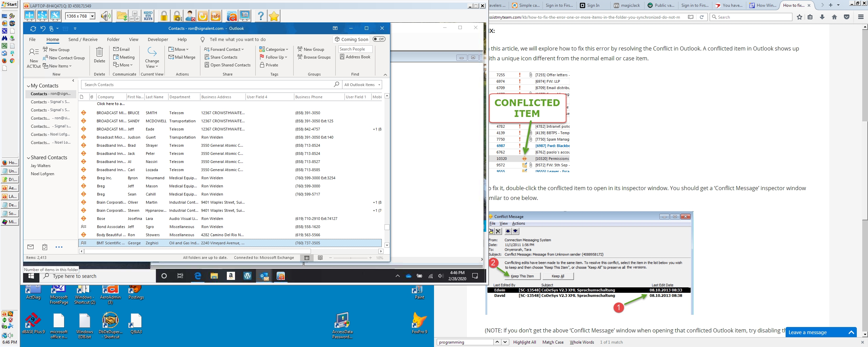Click contact list horizontal scrollbar track
Viewport: 868px width, 347px height.
[231, 251]
